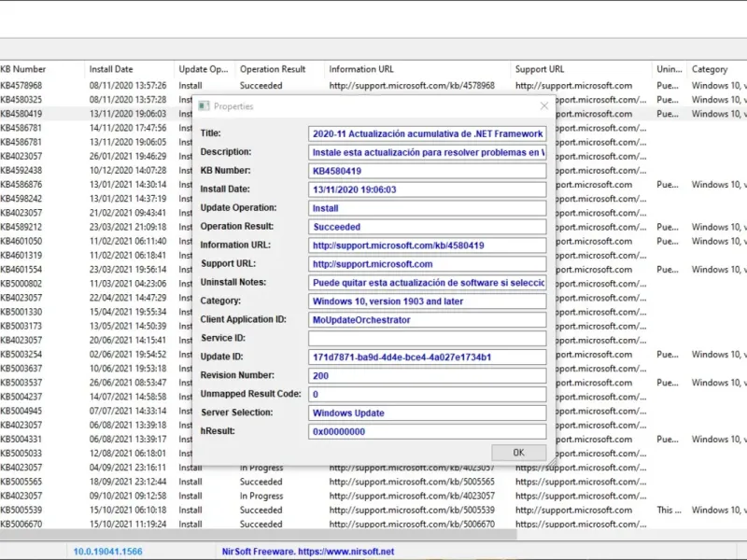Click the Unmapped Result Code field
Image resolution: width=747 pixels, height=560 pixels.
(x=427, y=394)
